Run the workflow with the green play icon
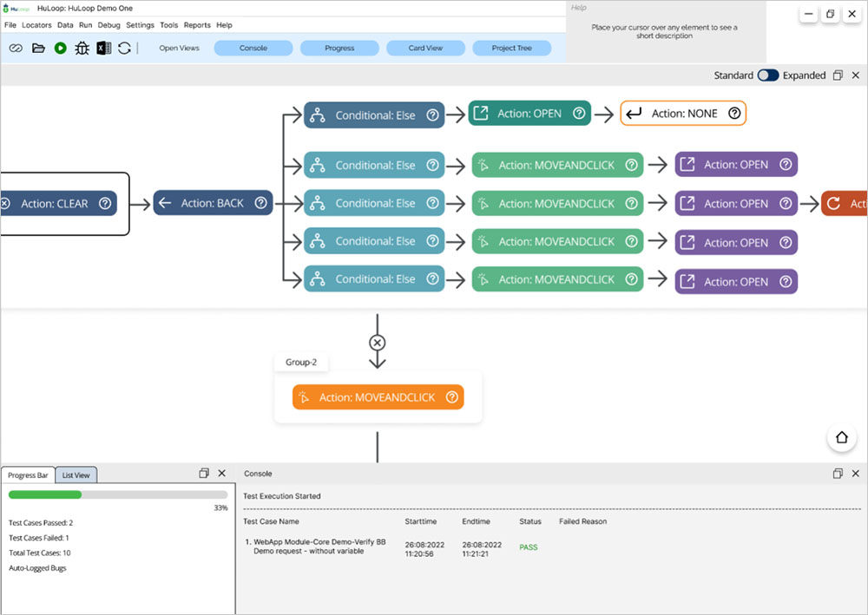This screenshot has height=615, width=868. point(61,48)
